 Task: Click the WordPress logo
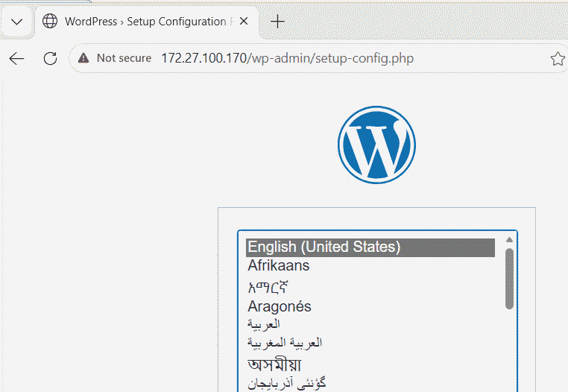pyautogui.click(x=376, y=145)
